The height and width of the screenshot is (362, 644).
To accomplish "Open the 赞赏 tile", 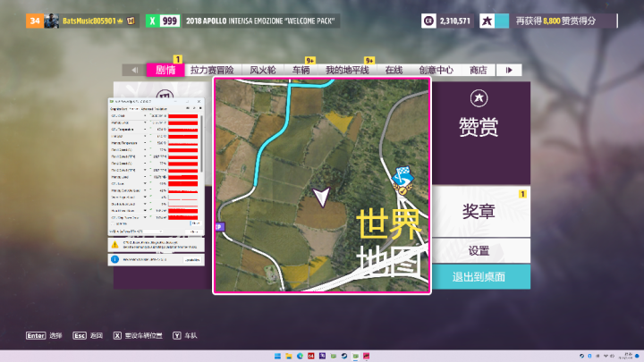I will pyautogui.click(x=480, y=133).
